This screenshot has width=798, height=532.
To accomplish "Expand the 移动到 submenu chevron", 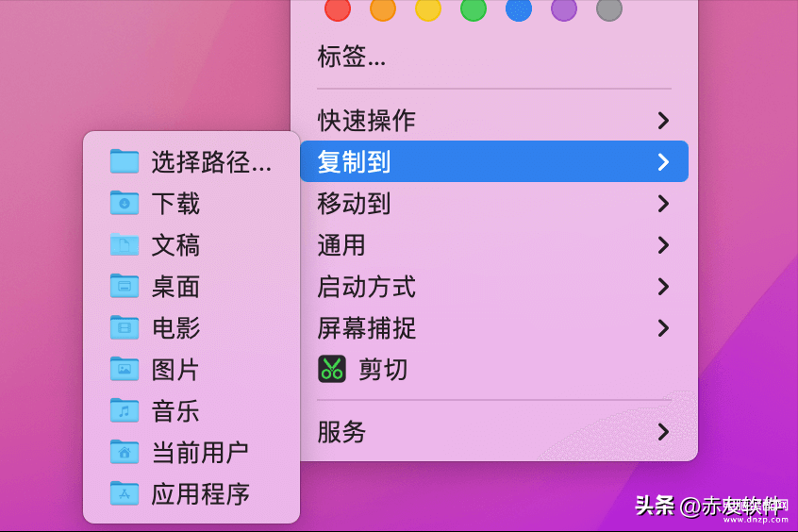I will (x=662, y=204).
